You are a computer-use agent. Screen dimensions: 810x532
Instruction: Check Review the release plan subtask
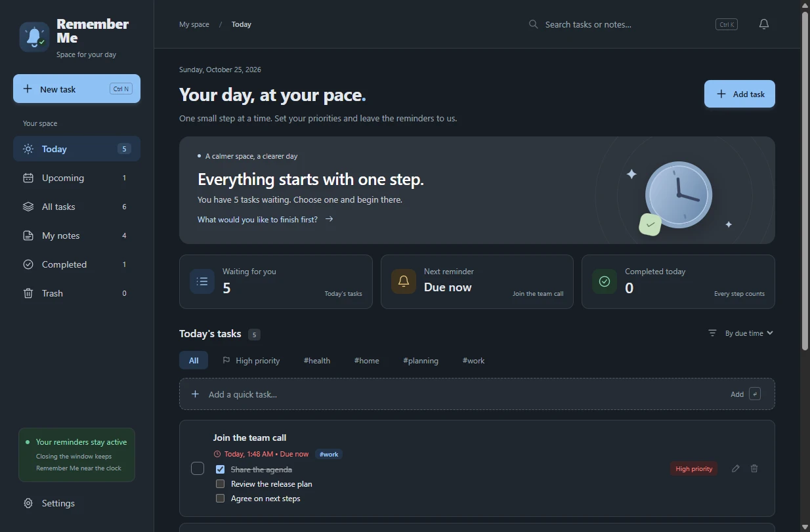click(x=221, y=484)
